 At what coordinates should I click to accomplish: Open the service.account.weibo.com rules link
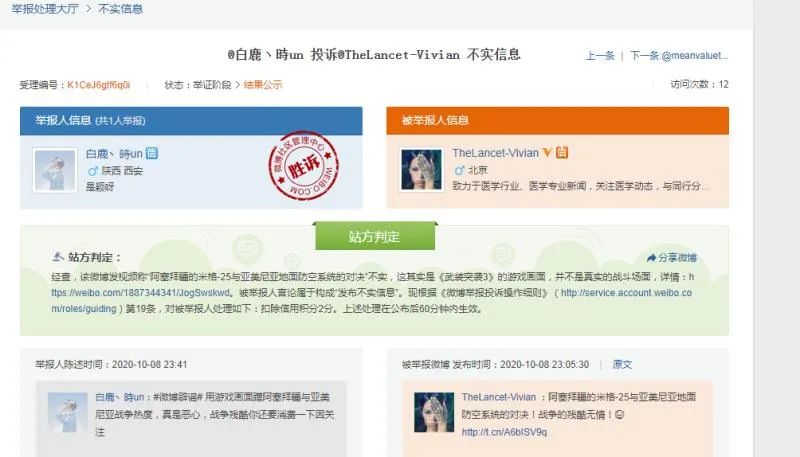pos(371,301)
